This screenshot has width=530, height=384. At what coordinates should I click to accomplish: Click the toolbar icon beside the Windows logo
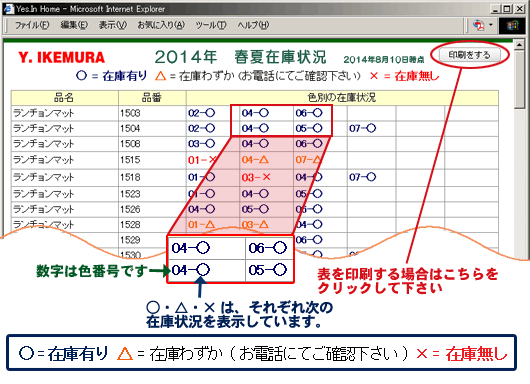[x=478, y=25]
